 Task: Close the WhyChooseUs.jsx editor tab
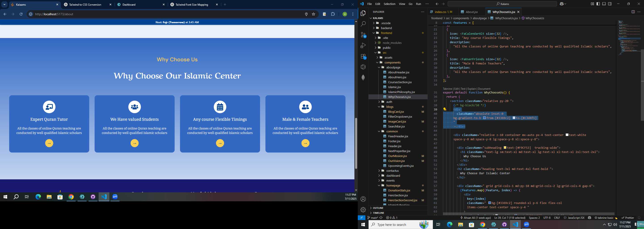518,12
